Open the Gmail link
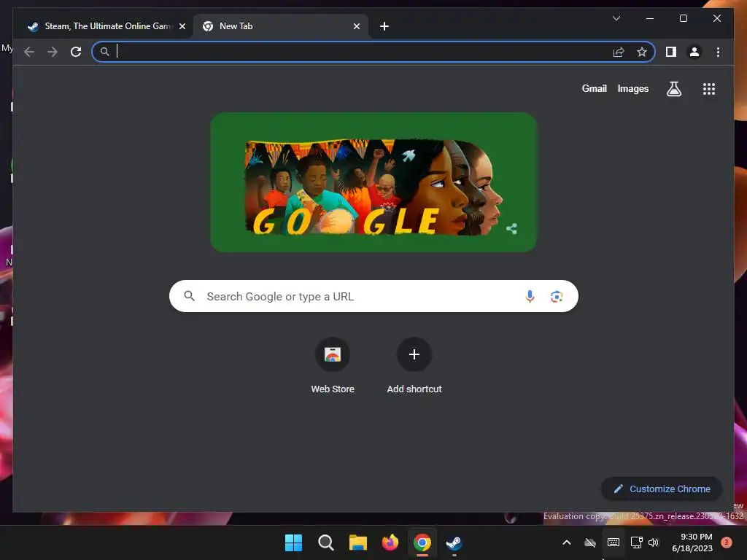This screenshot has width=747, height=560. (594, 88)
